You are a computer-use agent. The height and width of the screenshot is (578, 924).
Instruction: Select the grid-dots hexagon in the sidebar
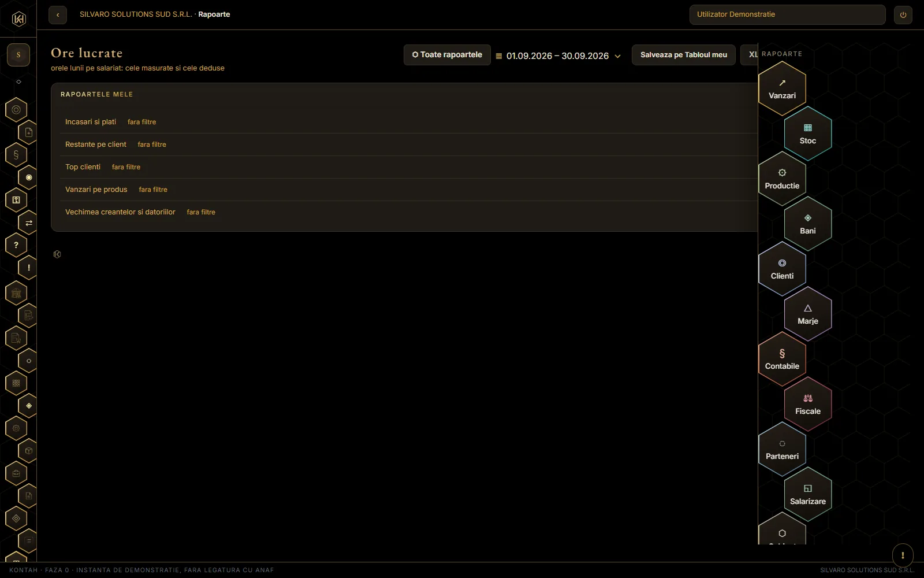pyautogui.click(x=16, y=383)
